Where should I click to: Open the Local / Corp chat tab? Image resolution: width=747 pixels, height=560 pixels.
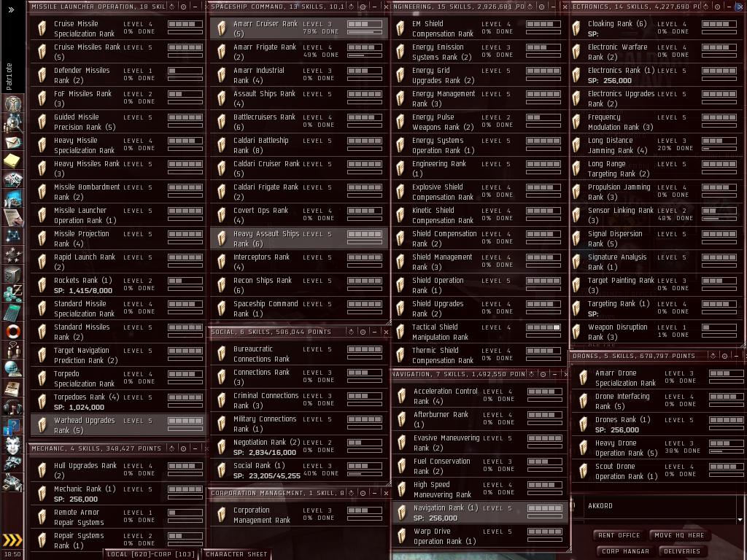click(x=150, y=554)
